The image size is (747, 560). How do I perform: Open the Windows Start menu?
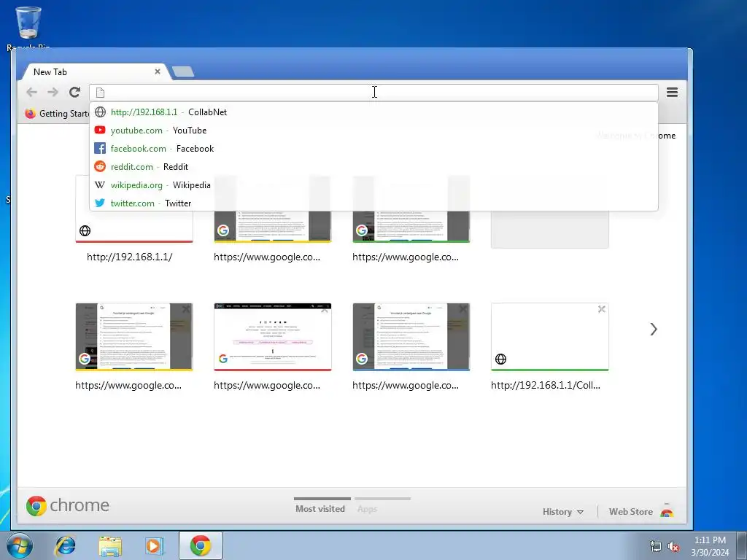click(19, 545)
